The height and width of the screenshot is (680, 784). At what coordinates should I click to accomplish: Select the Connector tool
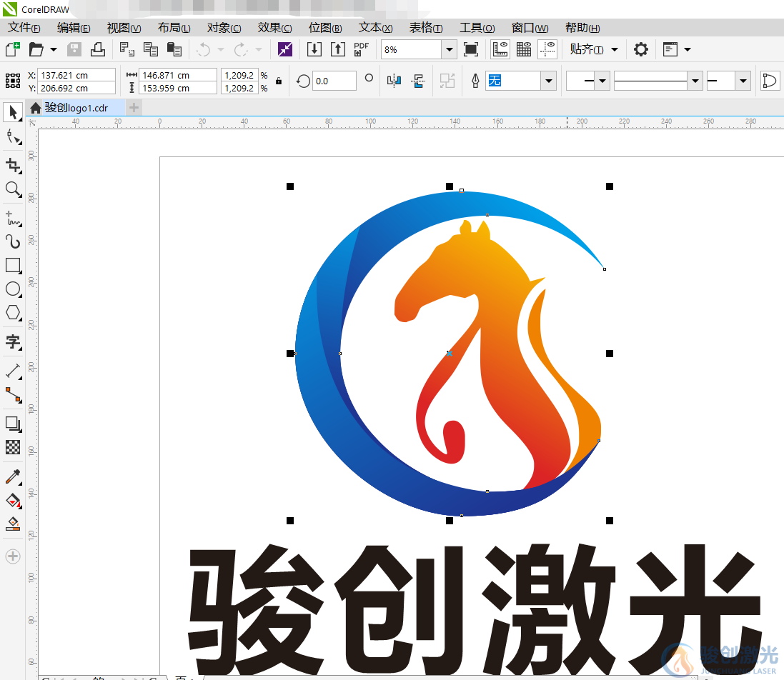[13, 395]
